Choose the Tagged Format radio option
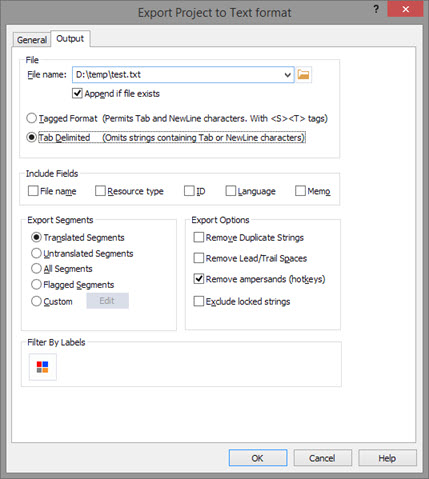This screenshot has width=429, height=479. click(x=32, y=118)
